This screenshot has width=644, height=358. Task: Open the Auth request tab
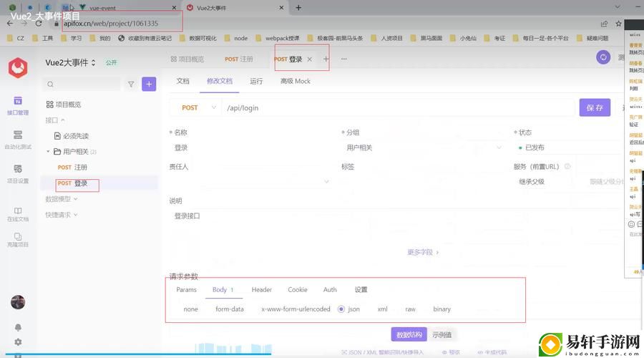[330, 290]
